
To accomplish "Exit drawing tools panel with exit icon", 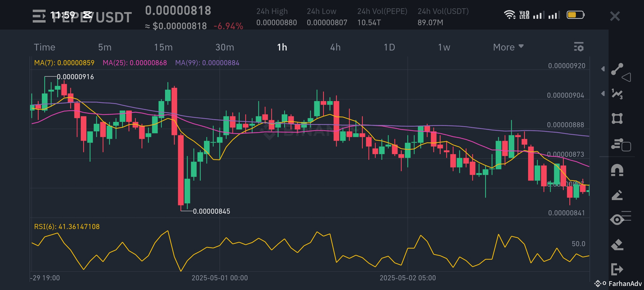I will click(x=617, y=269).
